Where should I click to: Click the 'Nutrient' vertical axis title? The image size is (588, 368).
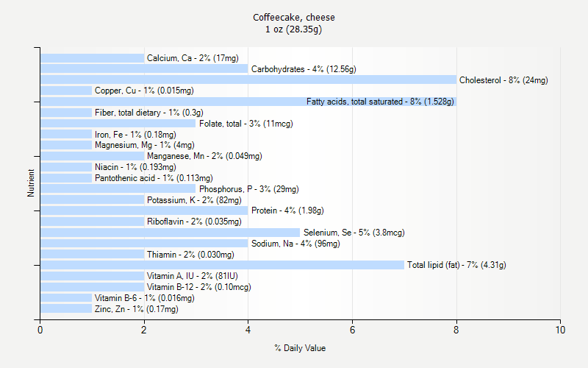[31, 183]
